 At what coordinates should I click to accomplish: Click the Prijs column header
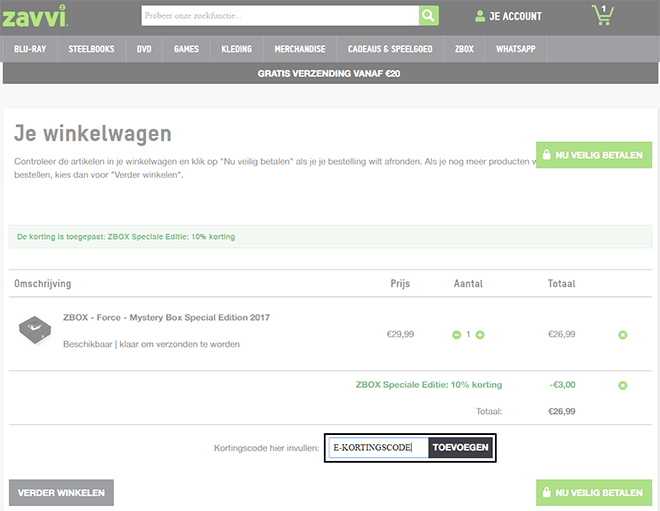(400, 284)
